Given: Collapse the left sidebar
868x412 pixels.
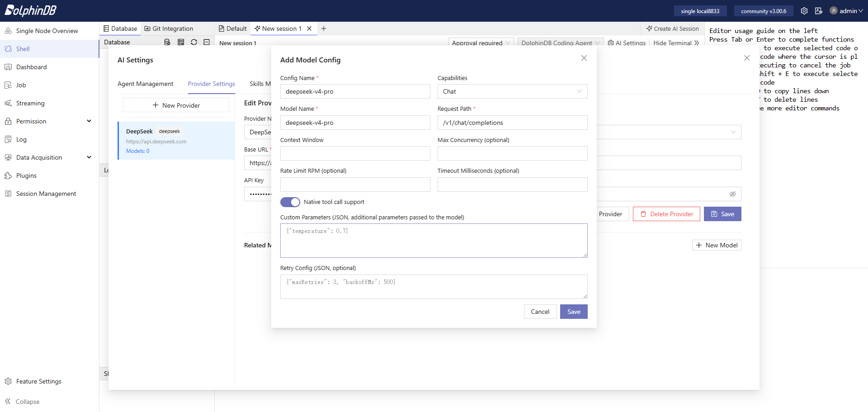Looking at the screenshot, I should click(22, 402).
